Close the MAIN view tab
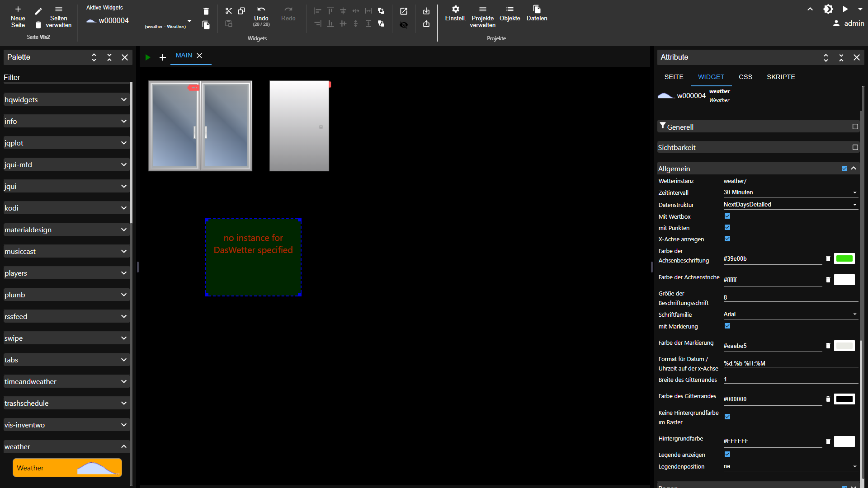This screenshot has height=488, width=868. 199,56
